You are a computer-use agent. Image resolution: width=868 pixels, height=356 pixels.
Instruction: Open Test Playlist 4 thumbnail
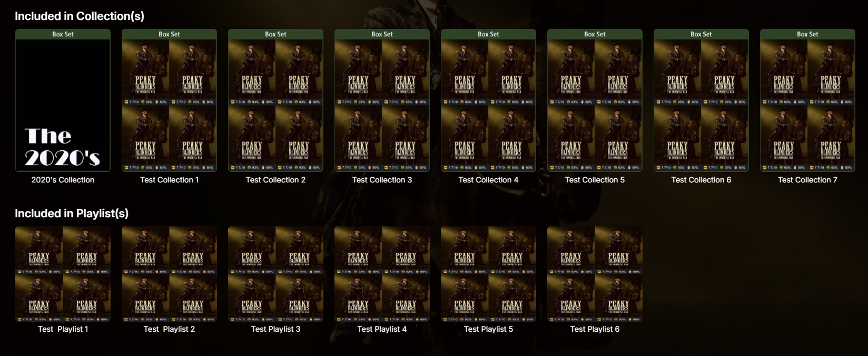(x=382, y=274)
